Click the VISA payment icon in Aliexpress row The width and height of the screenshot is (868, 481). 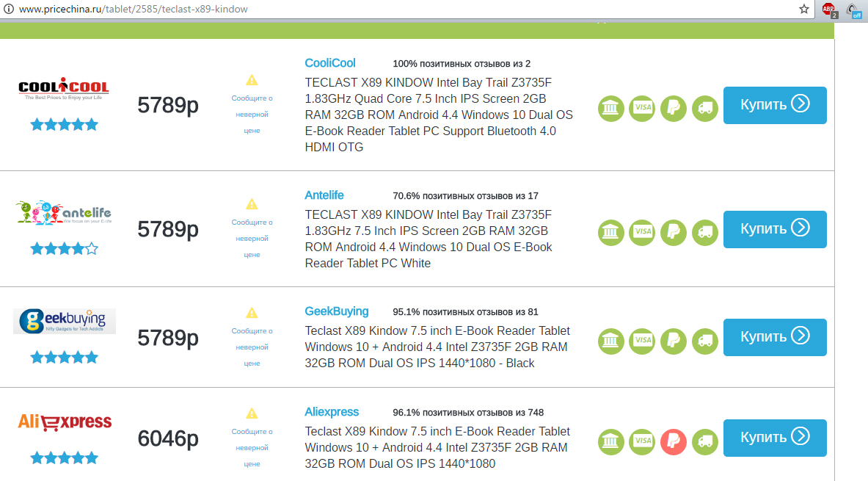pyautogui.click(x=642, y=441)
